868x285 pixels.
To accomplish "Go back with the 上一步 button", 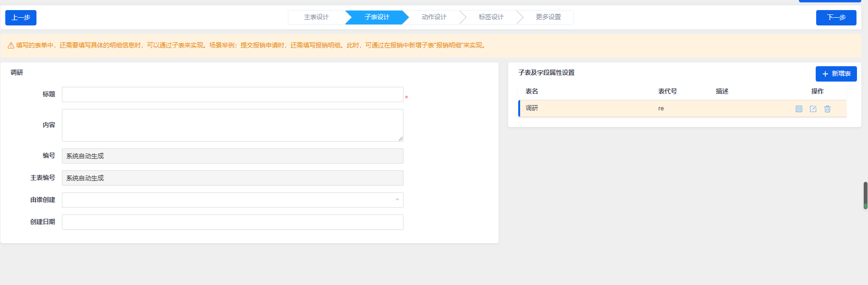I will click(21, 18).
